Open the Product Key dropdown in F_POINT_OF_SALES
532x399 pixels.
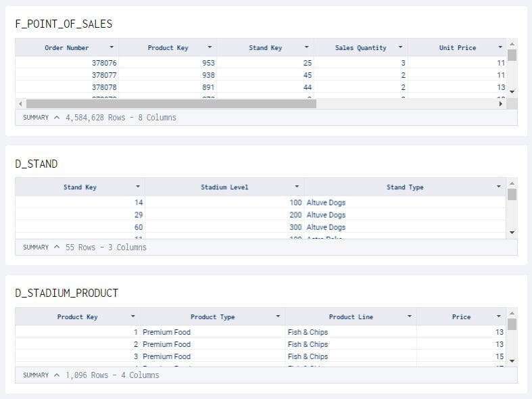point(210,47)
